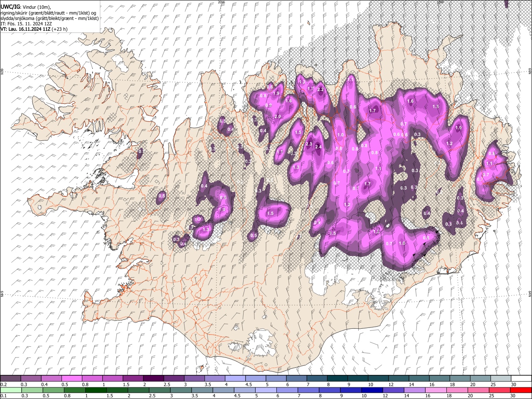This screenshot has width=532, height=399.
Task: Click the 0.1 label in lower legend row
Action: pos(4,396)
